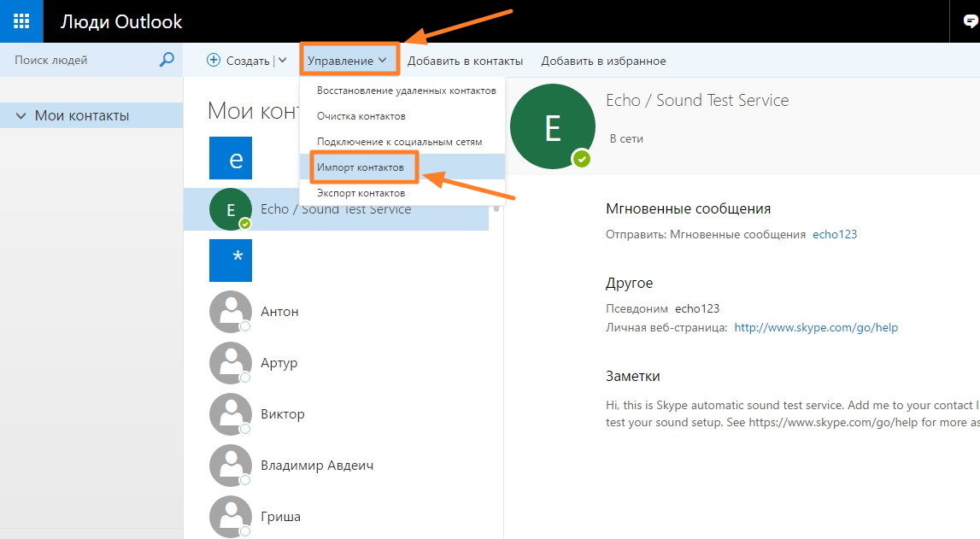Click Добавить в контакты button

(465, 61)
